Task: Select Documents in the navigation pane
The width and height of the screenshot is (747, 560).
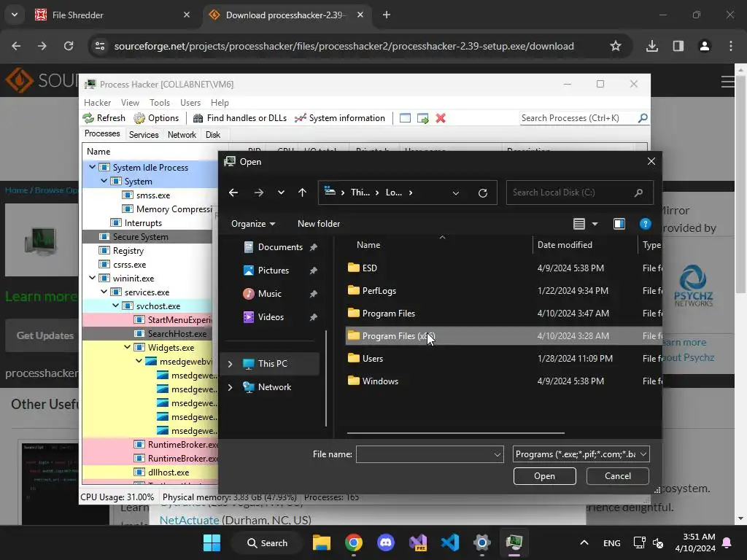Action: (280, 247)
